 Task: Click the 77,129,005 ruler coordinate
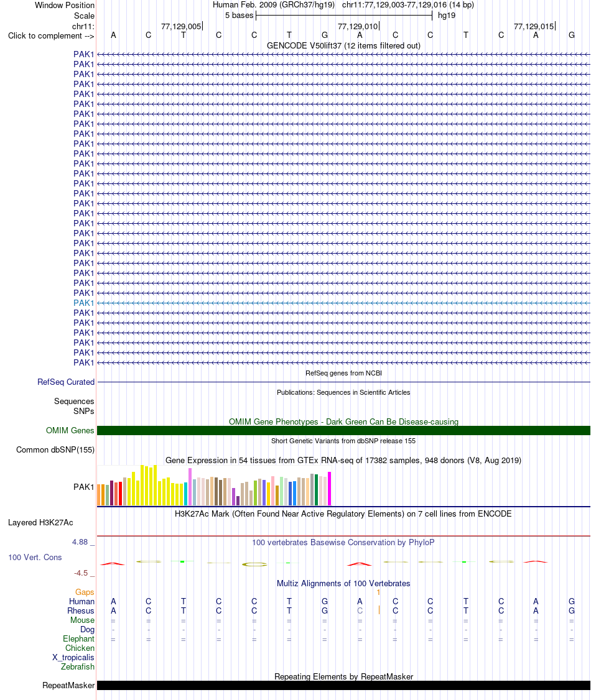coord(181,26)
